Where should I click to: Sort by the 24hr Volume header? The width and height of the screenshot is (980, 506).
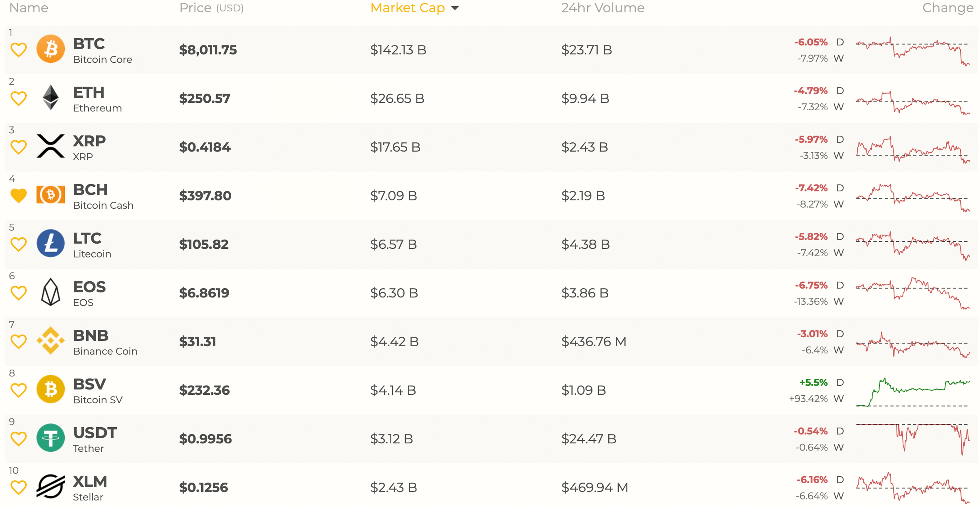pos(603,8)
